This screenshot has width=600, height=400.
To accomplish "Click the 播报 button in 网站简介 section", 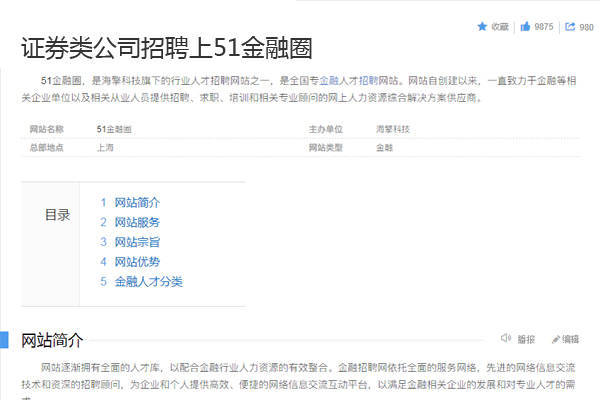I will tap(526, 339).
